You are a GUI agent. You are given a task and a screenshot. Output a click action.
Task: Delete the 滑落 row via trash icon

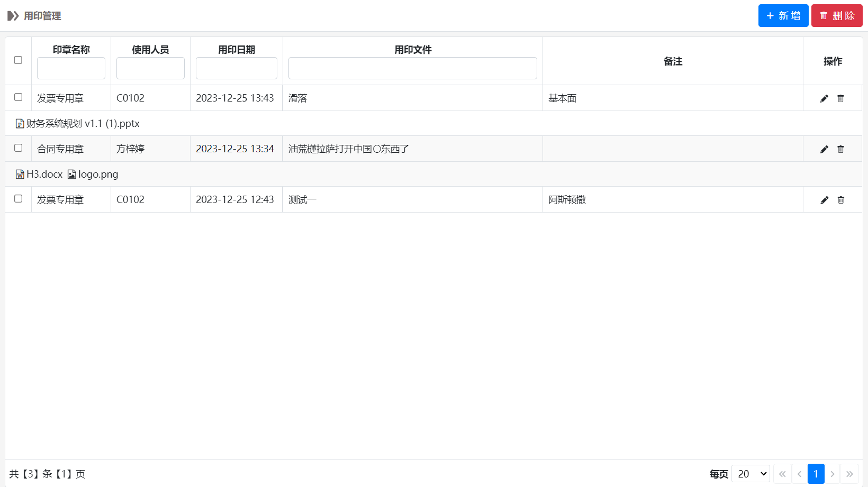(x=840, y=98)
